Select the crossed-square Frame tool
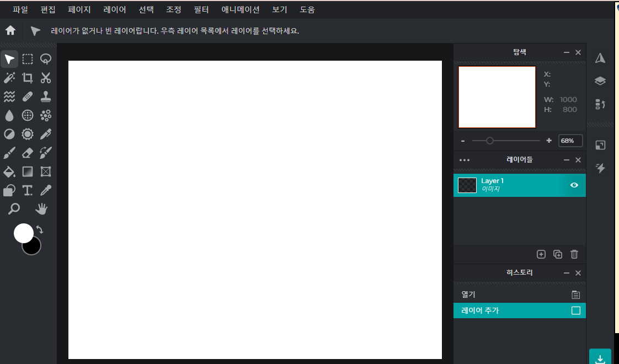Screen dimensions: 619x364 [46, 172]
